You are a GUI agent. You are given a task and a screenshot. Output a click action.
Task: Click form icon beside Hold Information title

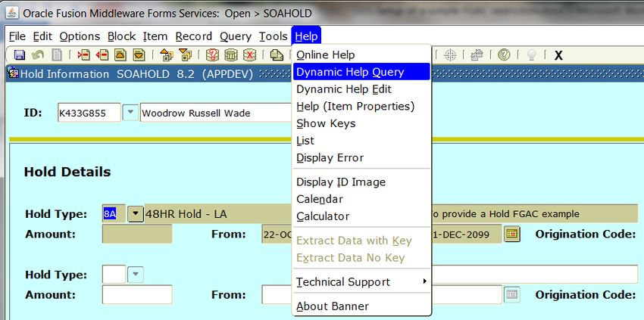14,74
